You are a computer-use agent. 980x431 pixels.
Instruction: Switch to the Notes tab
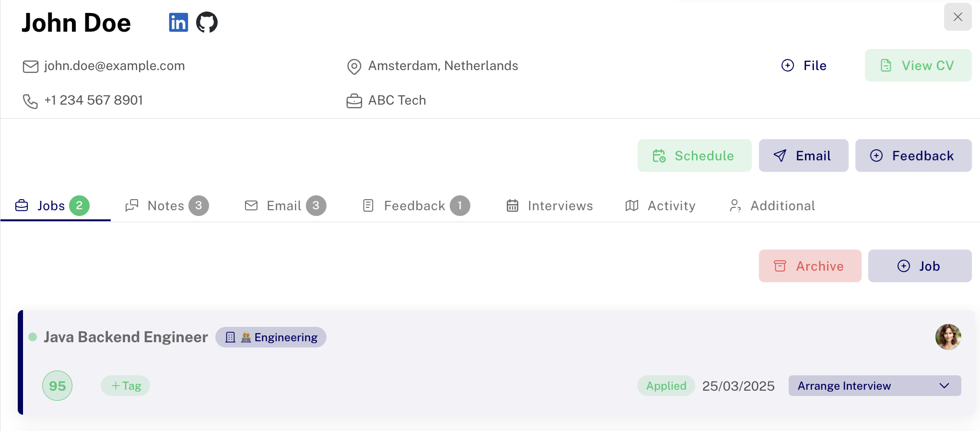(166, 206)
